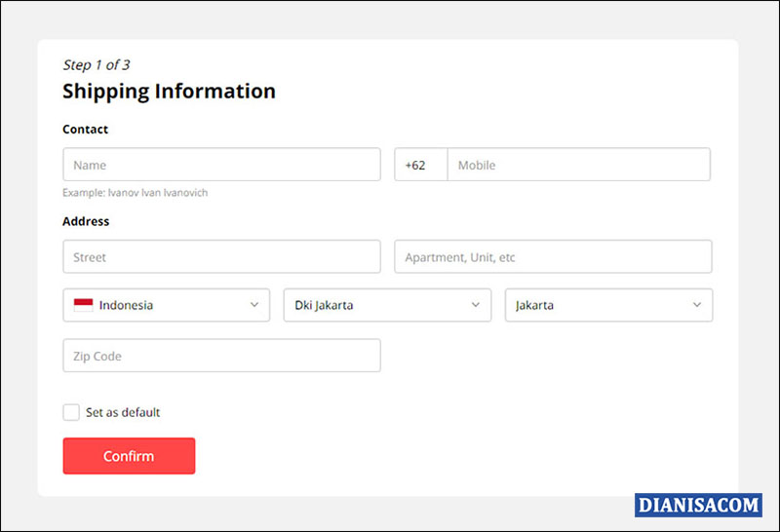Click the +62 country code prefix
Viewport: 780px width, 532px height.
click(416, 165)
